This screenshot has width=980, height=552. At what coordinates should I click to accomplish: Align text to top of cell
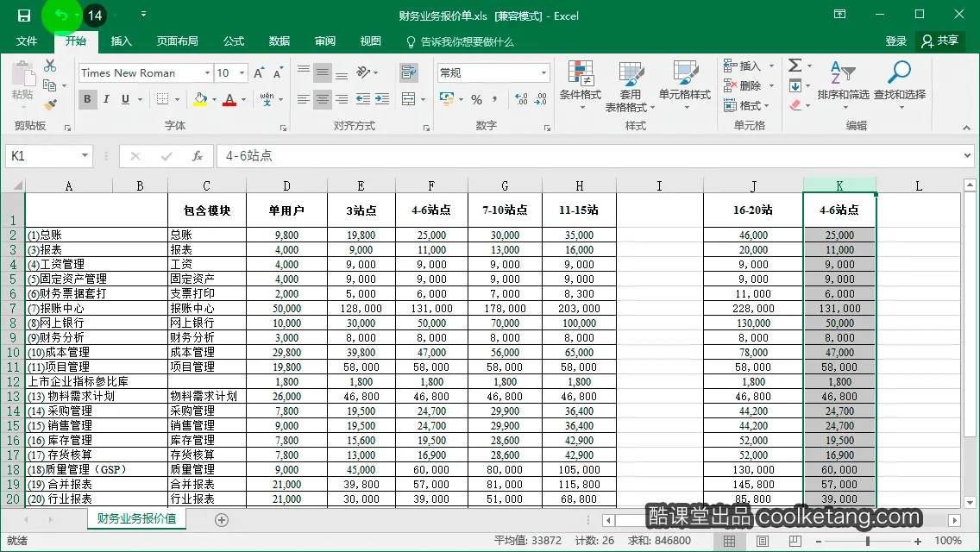[x=303, y=72]
